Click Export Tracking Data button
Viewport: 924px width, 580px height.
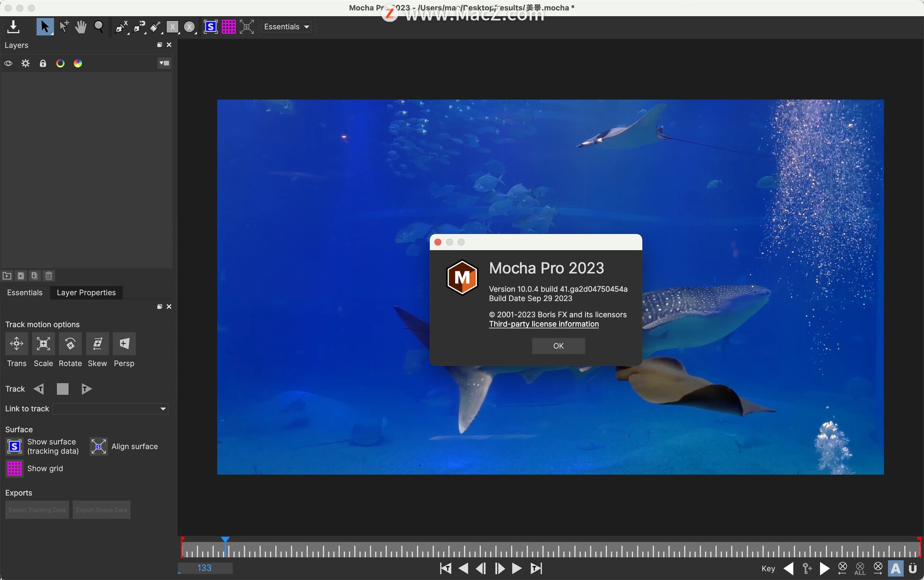click(x=37, y=510)
